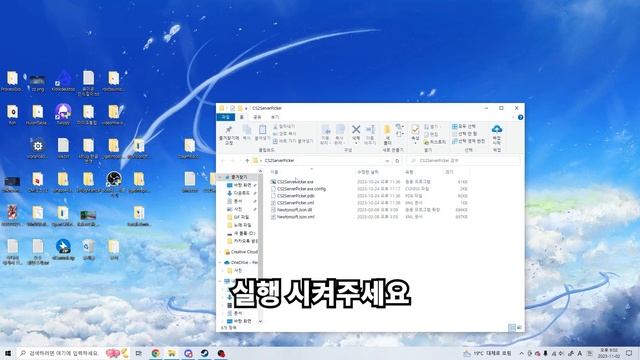The height and width of the screenshot is (360, 640).
Task: Open the new item dropdown beside 새 폴더
Action: click(x=400, y=127)
